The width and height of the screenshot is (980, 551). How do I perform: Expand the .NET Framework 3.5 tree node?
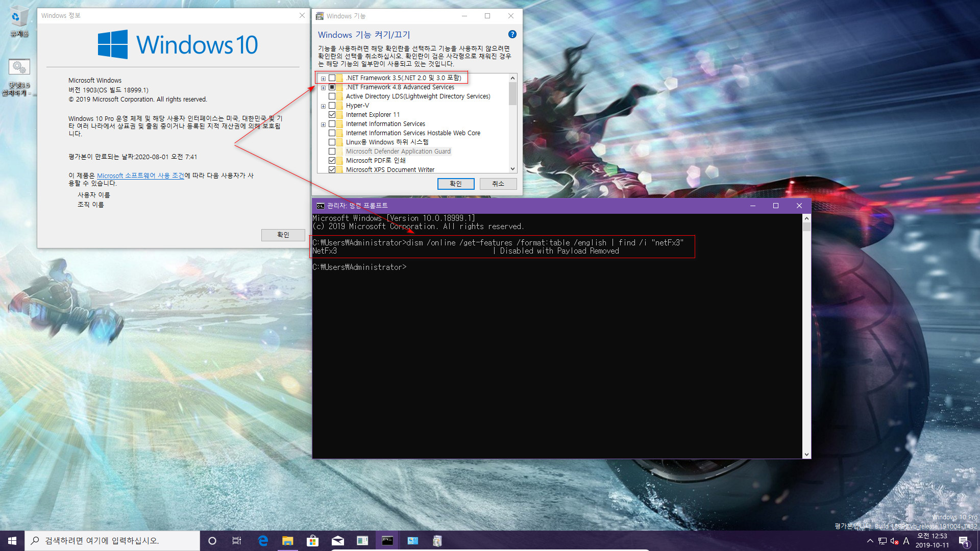click(323, 79)
